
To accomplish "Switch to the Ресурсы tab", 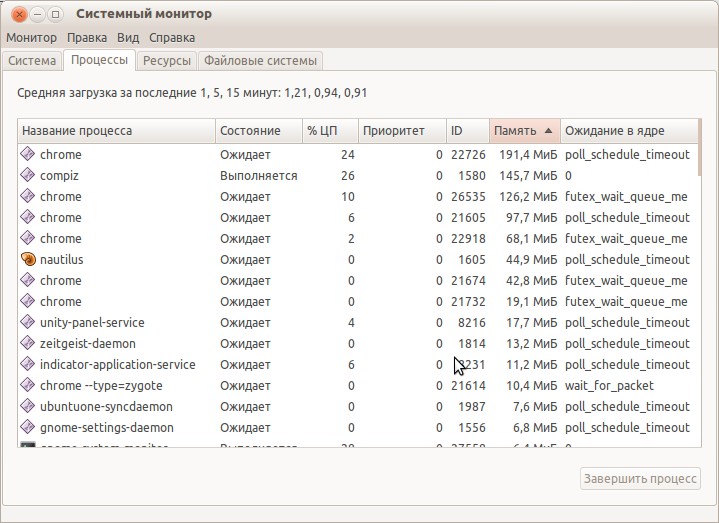I will pyautogui.click(x=167, y=61).
